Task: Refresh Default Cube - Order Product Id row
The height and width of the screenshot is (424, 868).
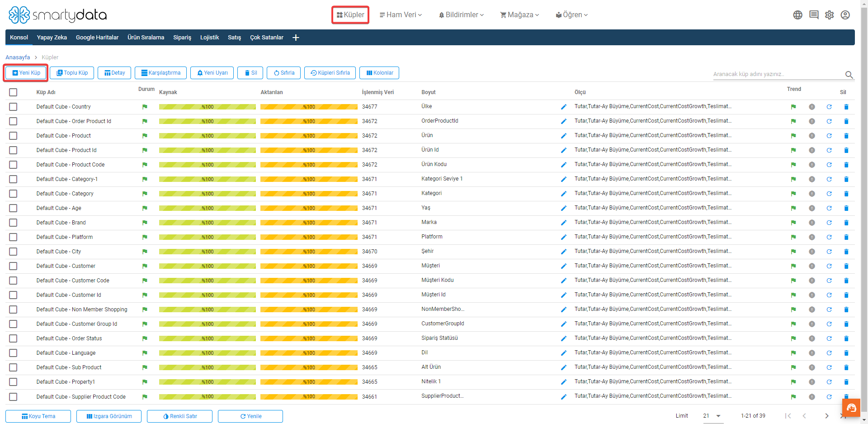Action: coord(829,121)
